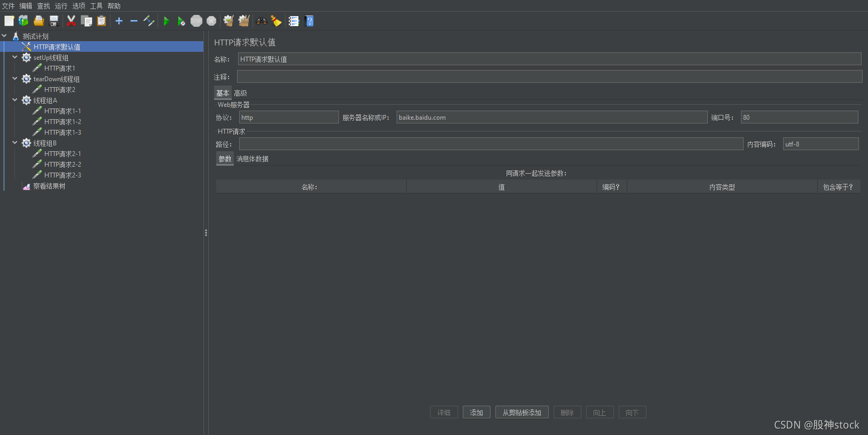The width and height of the screenshot is (868, 435).
Task: Collapse the 测试计划 tree node
Action: pos(4,36)
